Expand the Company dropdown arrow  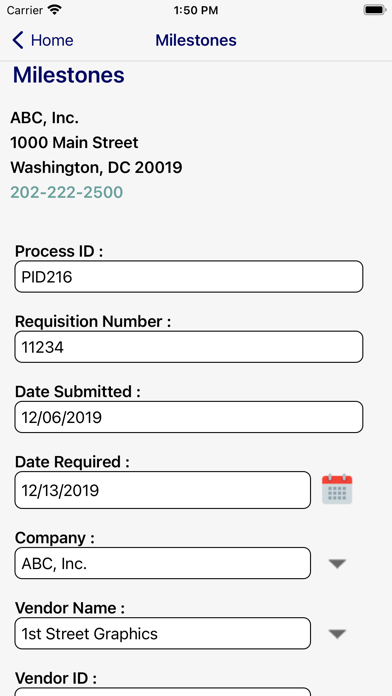tap(337, 563)
